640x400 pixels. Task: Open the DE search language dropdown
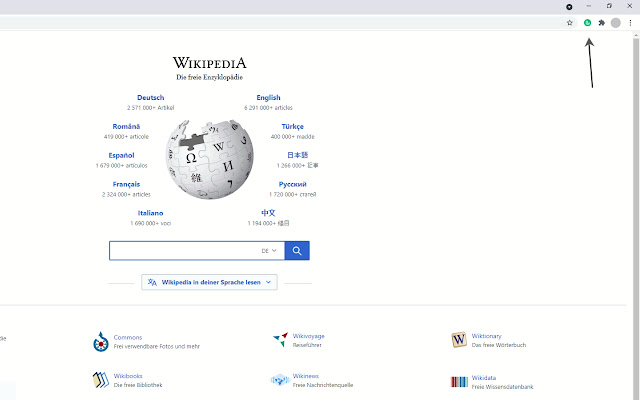[x=269, y=251]
